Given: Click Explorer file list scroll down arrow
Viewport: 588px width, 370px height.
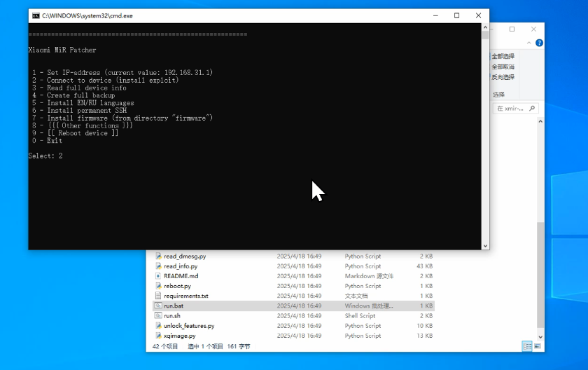Looking at the screenshot, I should [x=540, y=337].
